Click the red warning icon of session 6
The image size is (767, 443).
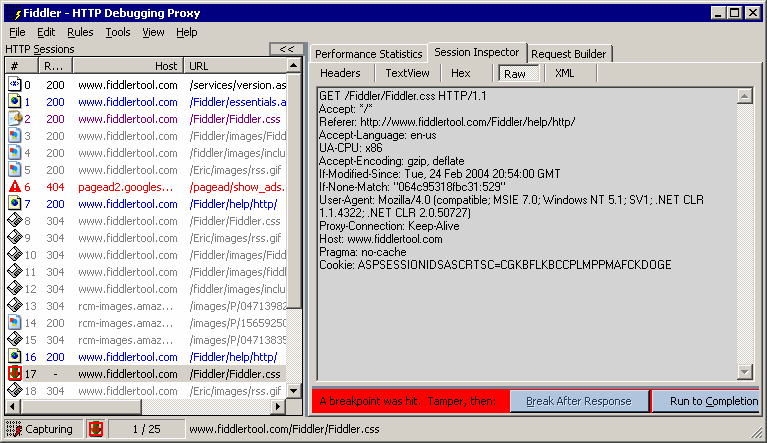point(15,187)
